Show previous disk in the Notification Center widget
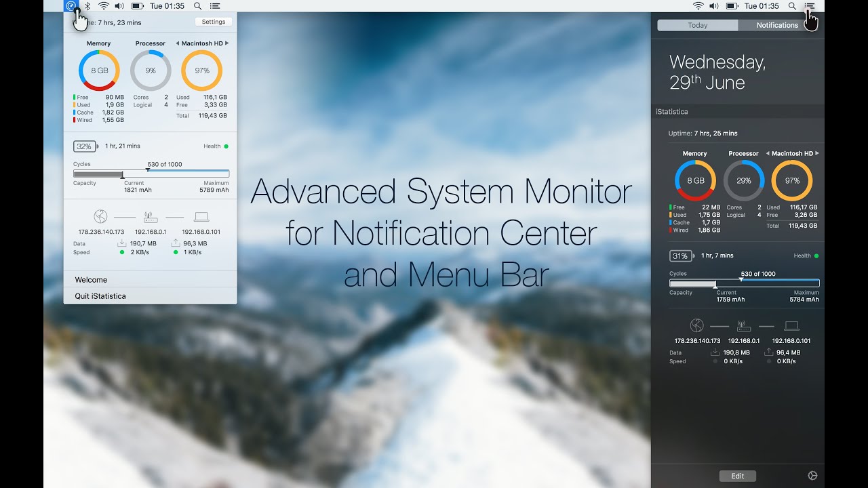The image size is (868, 488). pos(768,153)
